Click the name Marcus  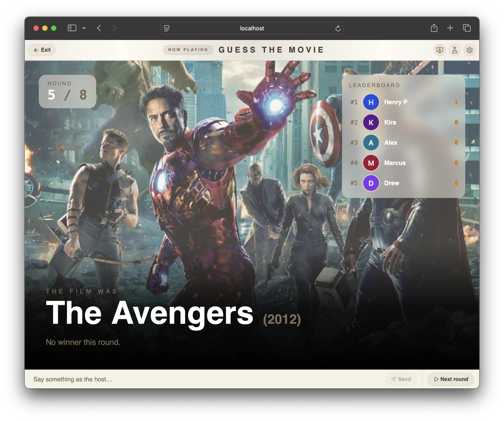click(395, 163)
